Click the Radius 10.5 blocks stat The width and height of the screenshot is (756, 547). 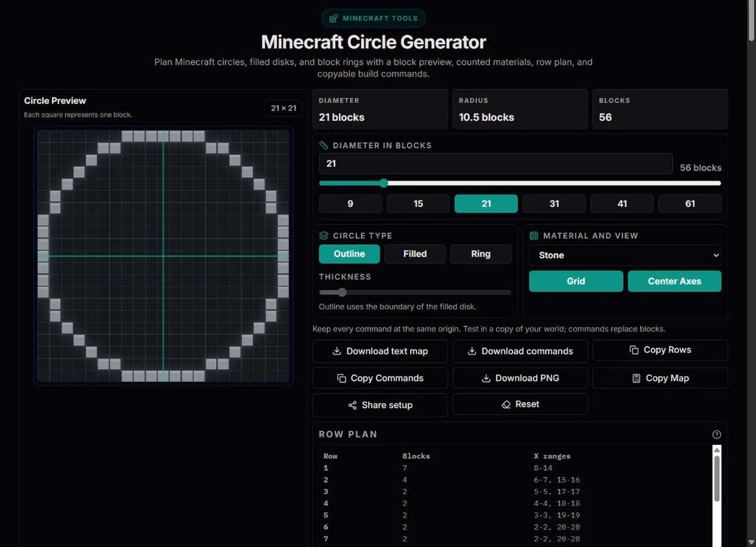pos(520,109)
